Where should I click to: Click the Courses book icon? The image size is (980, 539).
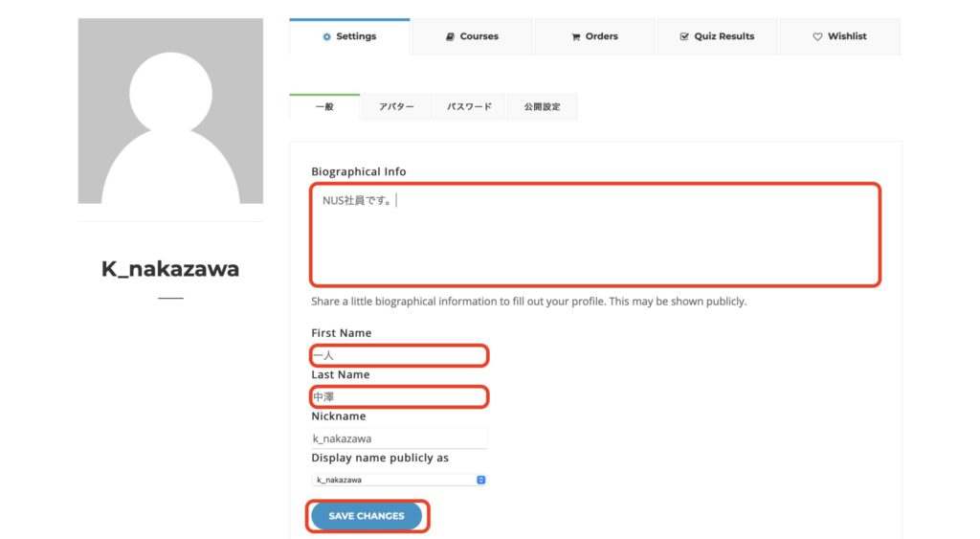(450, 37)
